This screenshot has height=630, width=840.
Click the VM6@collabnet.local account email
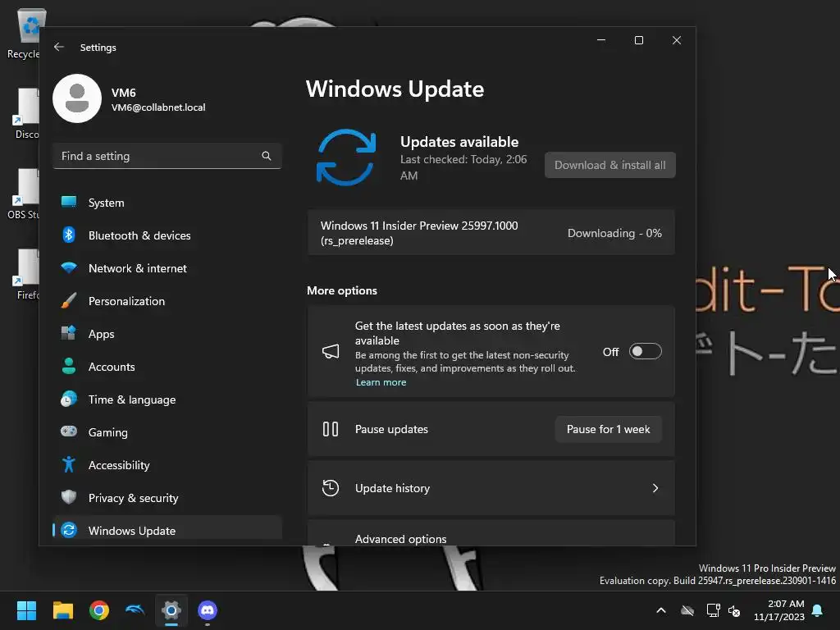158,107
